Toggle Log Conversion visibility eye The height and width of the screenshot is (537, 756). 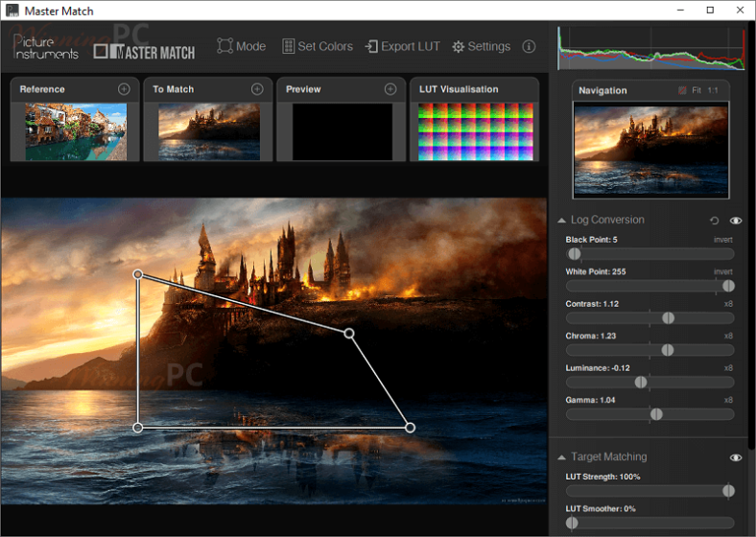[x=736, y=221]
